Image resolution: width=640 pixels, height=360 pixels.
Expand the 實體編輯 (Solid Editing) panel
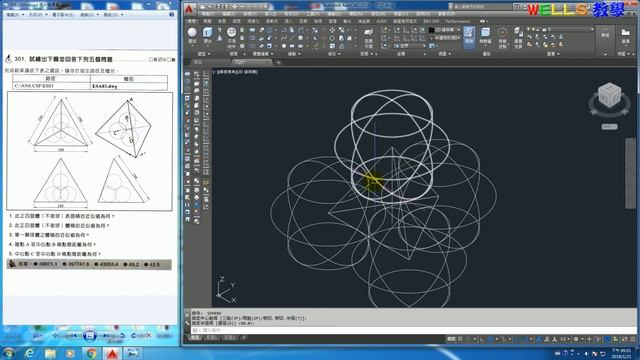point(262,54)
